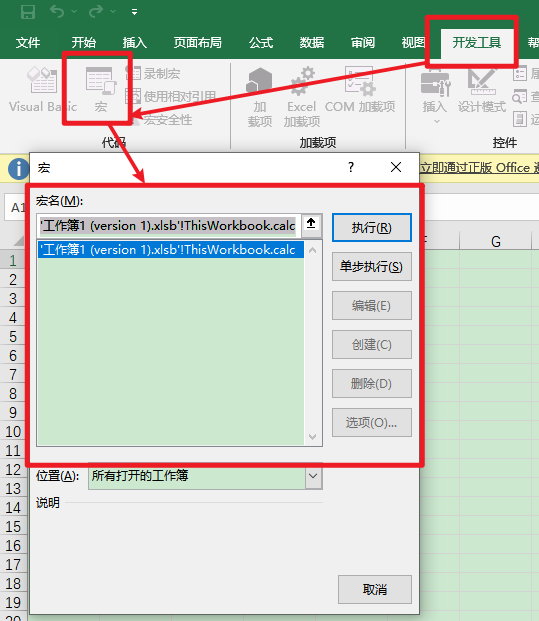Select column G header
This screenshot has height=621, width=539.
[x=495, y=241]
